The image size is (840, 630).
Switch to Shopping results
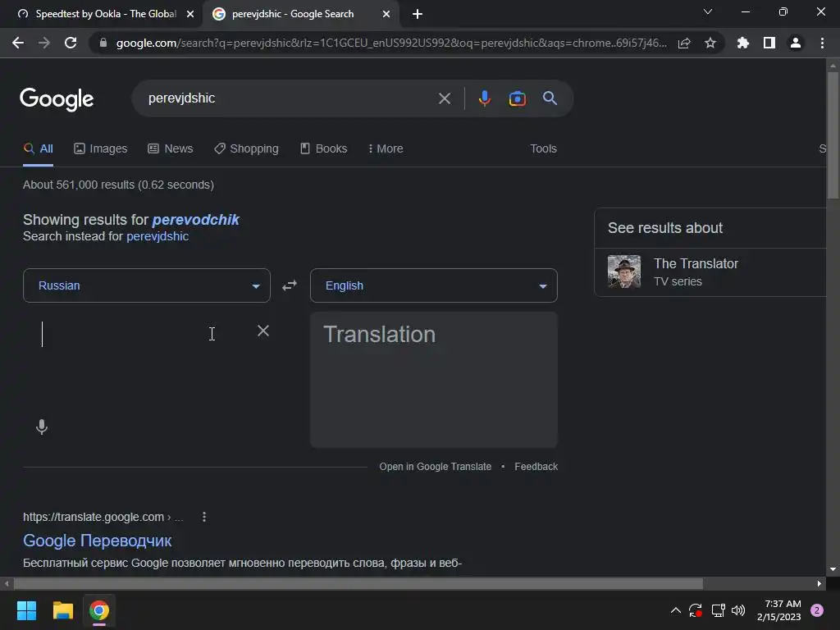click(x=246, y=149)
